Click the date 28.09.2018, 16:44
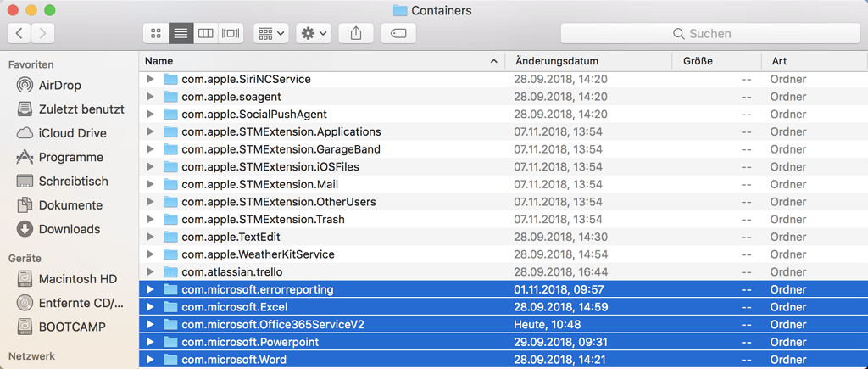 click(x=561, y=272)
